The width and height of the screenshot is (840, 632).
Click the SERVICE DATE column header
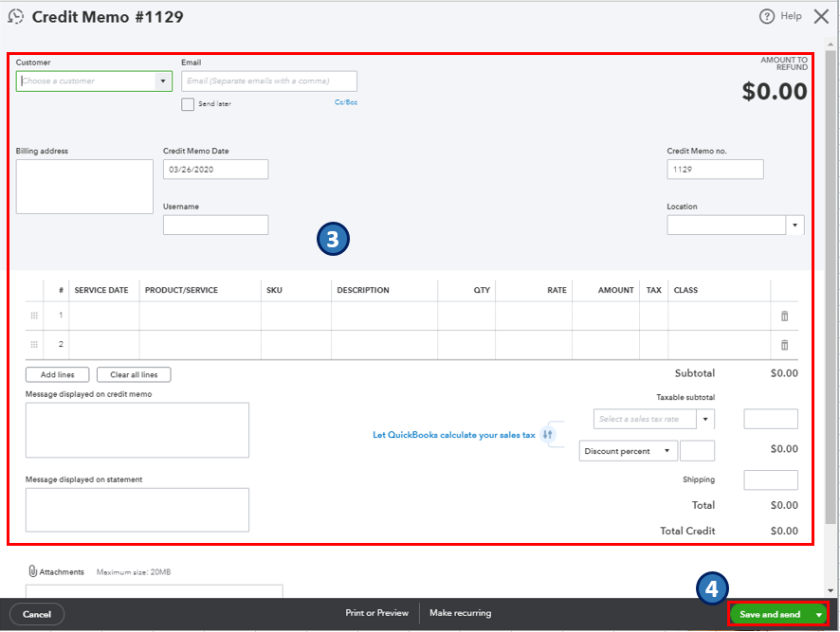(x=101, y=290)
